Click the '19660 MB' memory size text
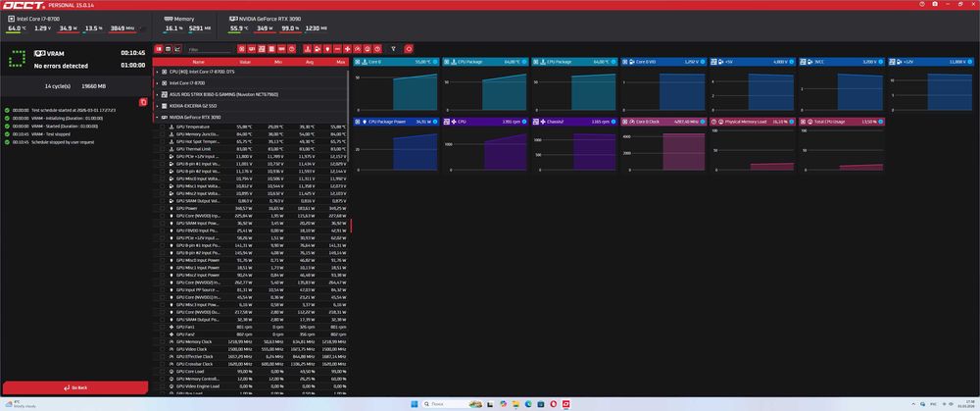 tap(94, 86)
